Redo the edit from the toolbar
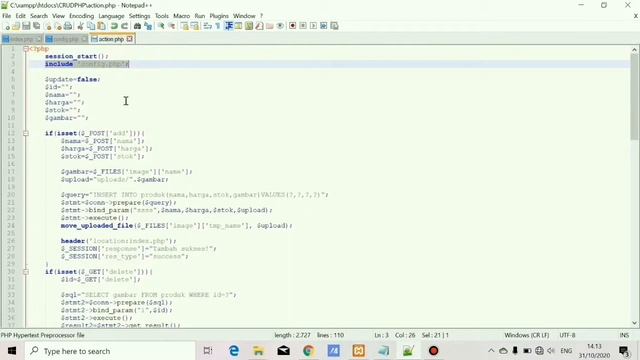 124,26
